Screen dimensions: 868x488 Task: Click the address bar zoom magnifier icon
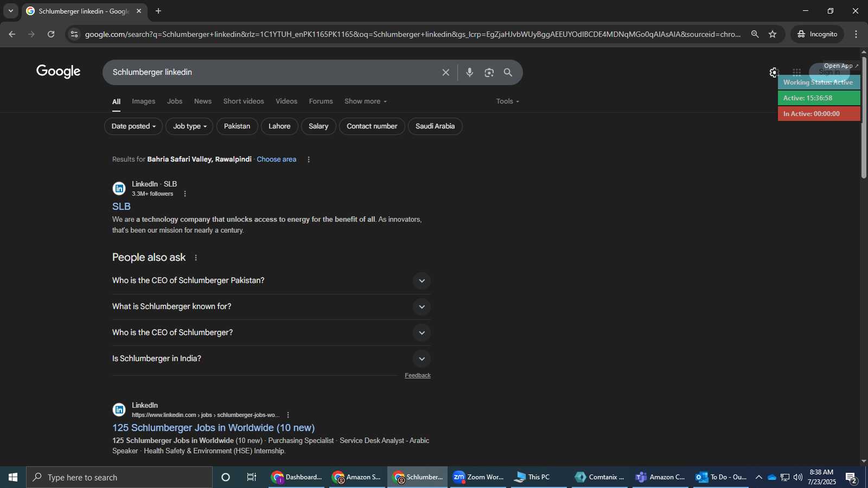pyautogui.click(x=755, y=34)
